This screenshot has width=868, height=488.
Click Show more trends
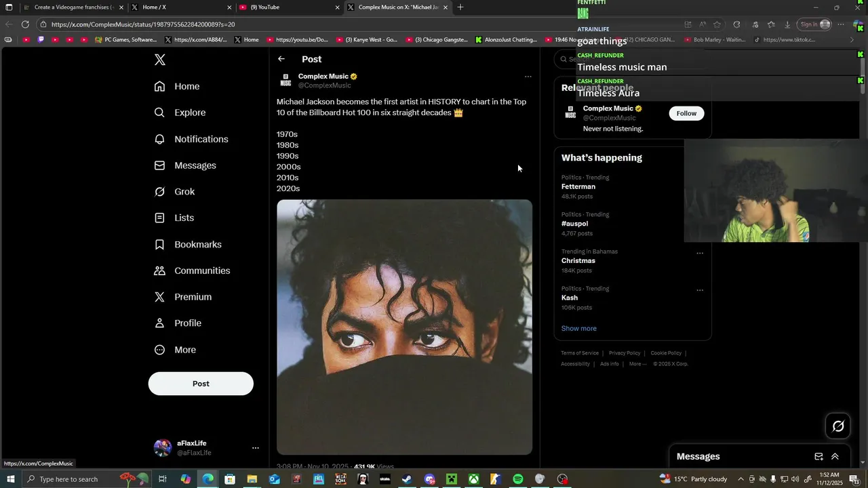[x=579, y=329]
